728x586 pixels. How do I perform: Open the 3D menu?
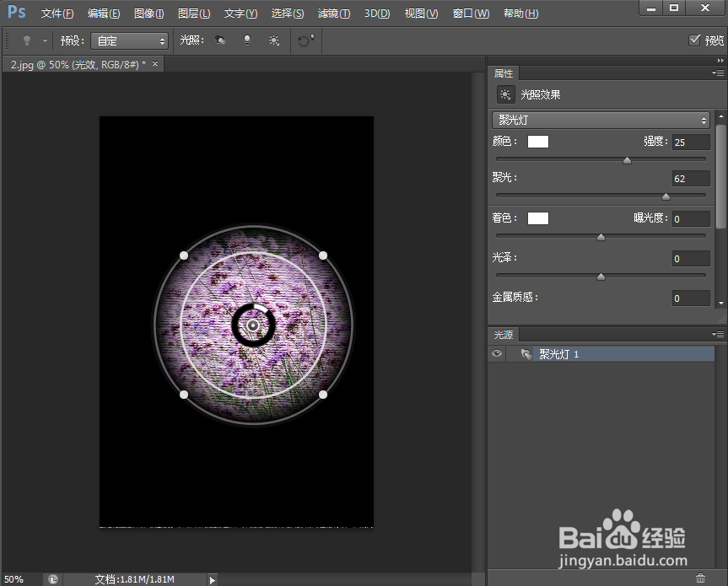point(377,13)
